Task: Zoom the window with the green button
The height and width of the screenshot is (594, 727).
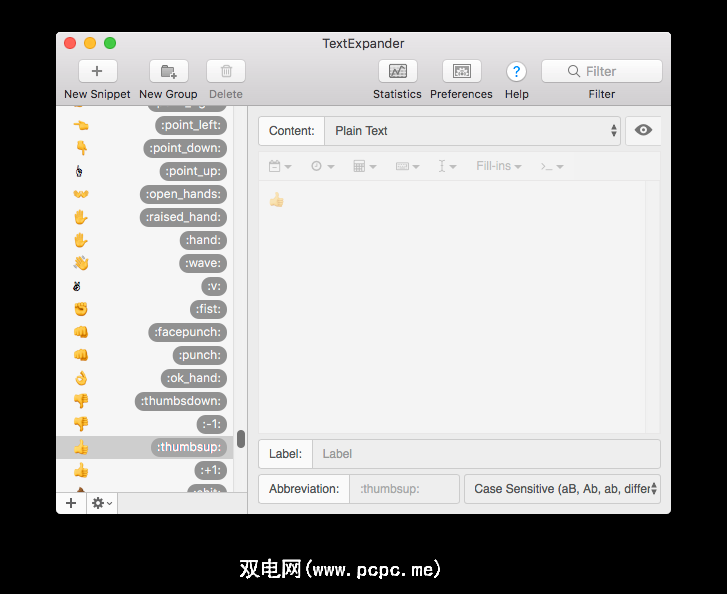Action: point(110,43)
